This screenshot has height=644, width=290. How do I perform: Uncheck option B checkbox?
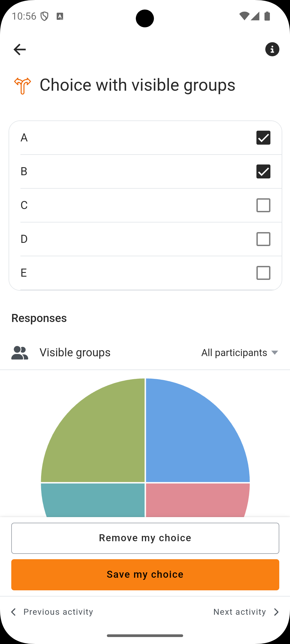263,171
